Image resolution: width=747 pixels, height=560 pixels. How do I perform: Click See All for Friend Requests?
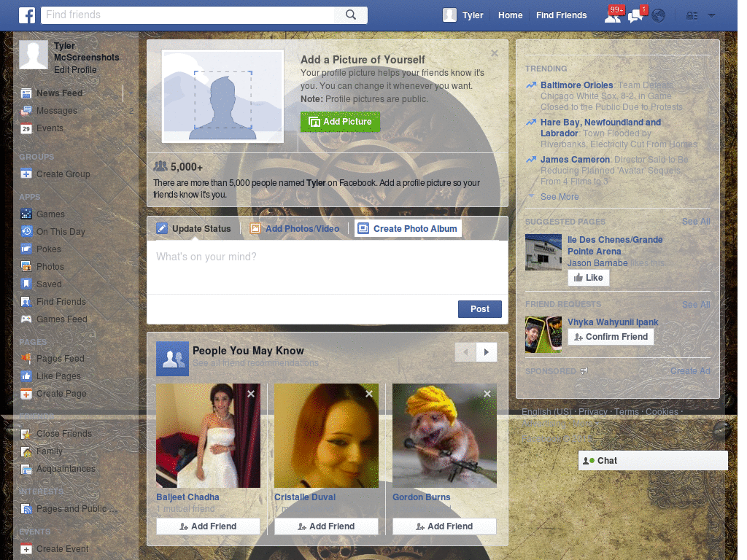coord(696,304)
